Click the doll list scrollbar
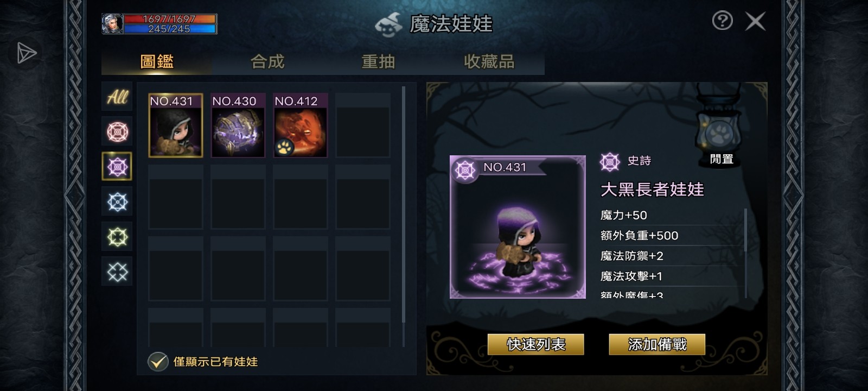868x391 pixels. [404, 204]
